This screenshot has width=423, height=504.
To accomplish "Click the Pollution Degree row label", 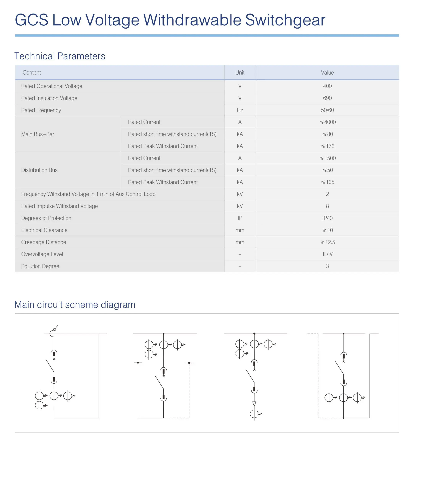I will click(x=40, y=266).
